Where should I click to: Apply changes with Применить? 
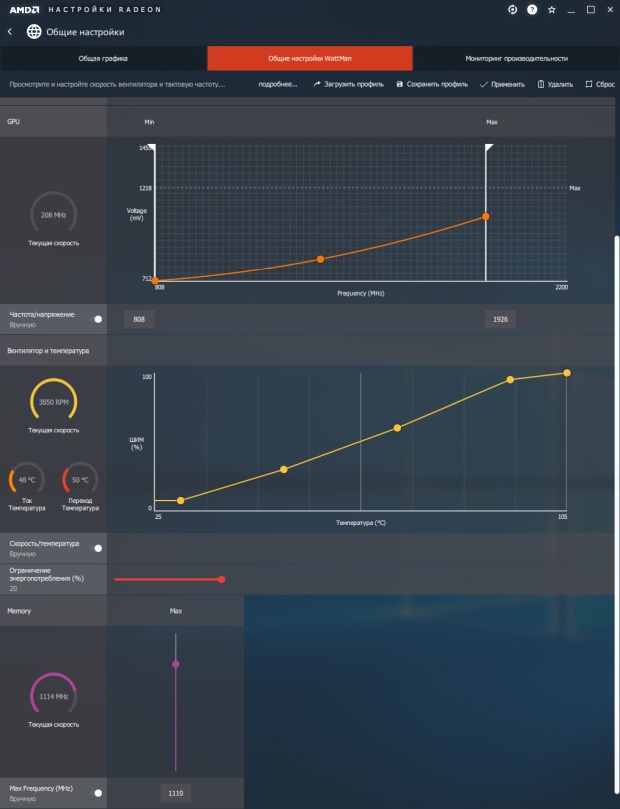[x=502, y=84]
